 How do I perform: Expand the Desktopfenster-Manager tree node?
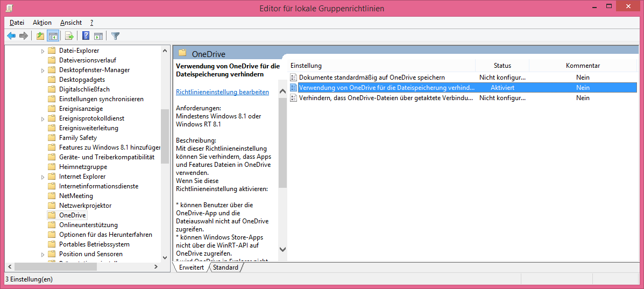point(43,71)
